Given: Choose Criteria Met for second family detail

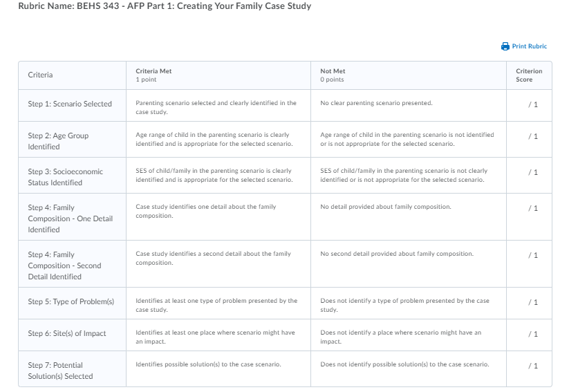Looking at the screenshot, I should point(218,263).
